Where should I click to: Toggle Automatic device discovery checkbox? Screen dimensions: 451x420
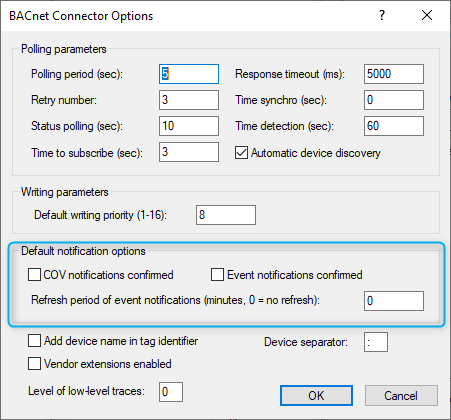(x=241, y=153)
